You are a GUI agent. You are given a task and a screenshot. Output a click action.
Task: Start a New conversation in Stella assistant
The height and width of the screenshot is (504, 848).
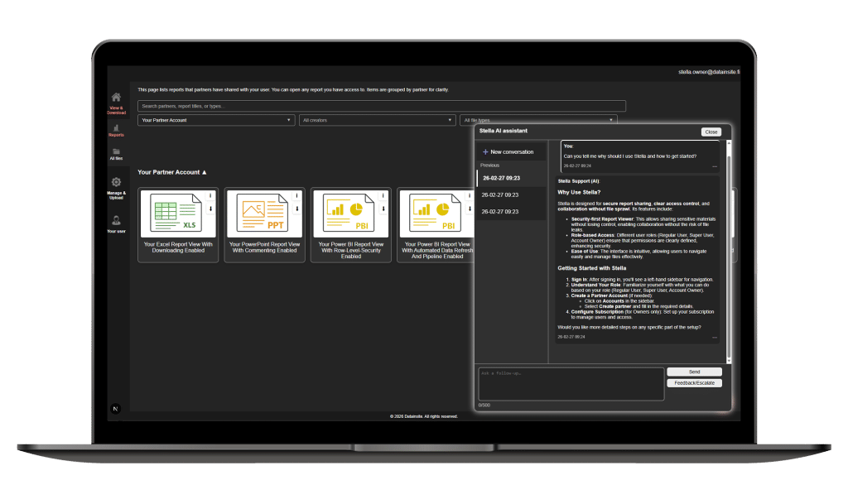pyautogui.click(x=508, y=152)
